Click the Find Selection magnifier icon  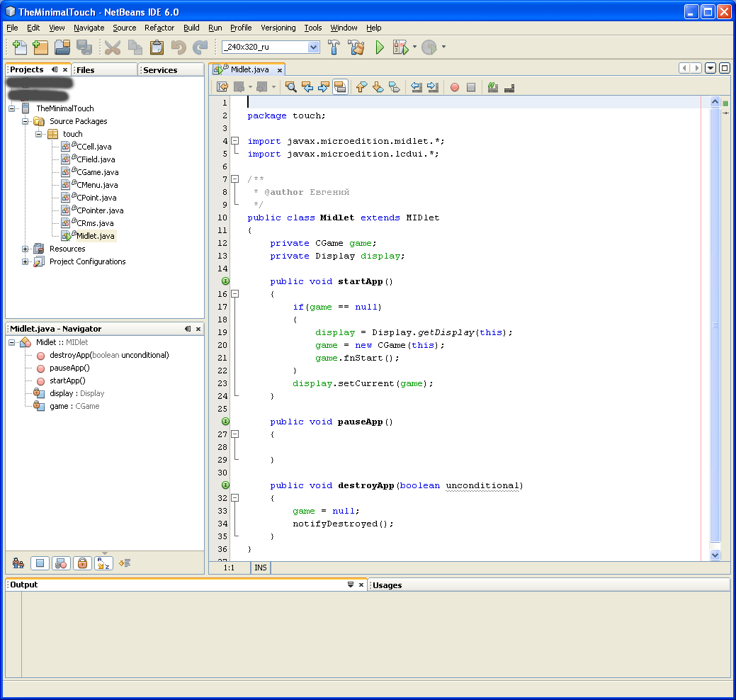(290, 87)
